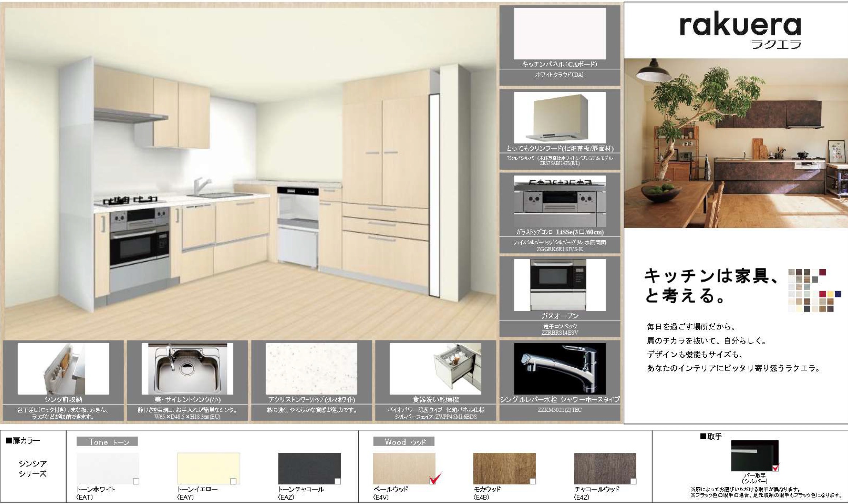The height and width of the screenshot is (504, 848).
Task: Open the アクリストンワークトップ countertop sample image
Action: coord(311,369)
